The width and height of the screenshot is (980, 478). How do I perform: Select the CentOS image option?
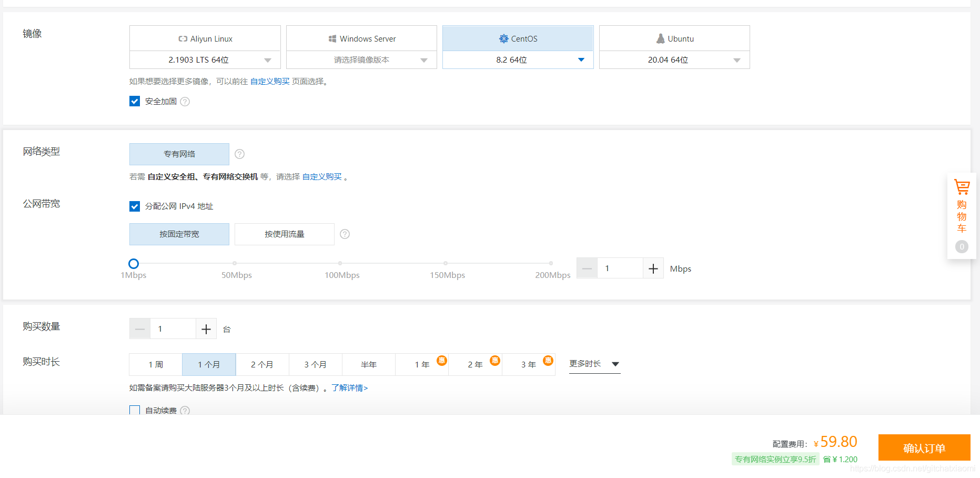[518, 38]
